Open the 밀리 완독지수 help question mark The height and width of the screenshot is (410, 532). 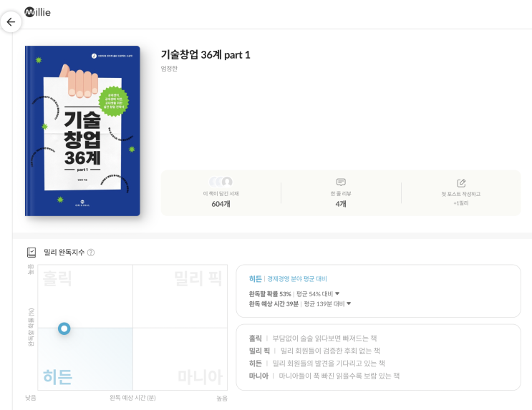tap(91, 253)
